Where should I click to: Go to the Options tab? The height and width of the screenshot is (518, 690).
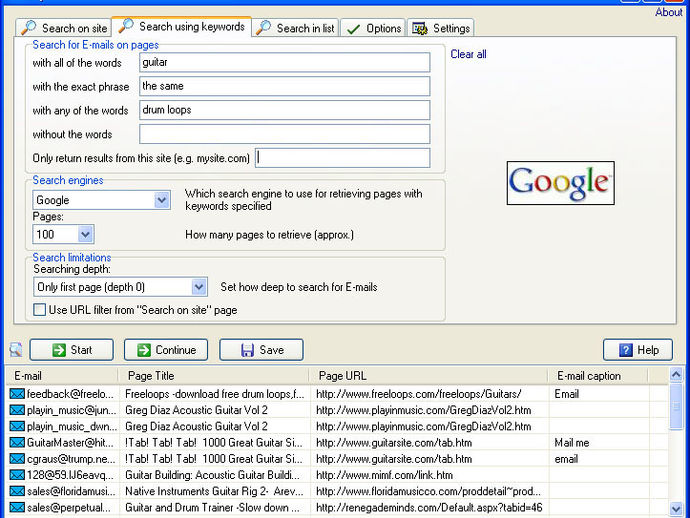373,29
